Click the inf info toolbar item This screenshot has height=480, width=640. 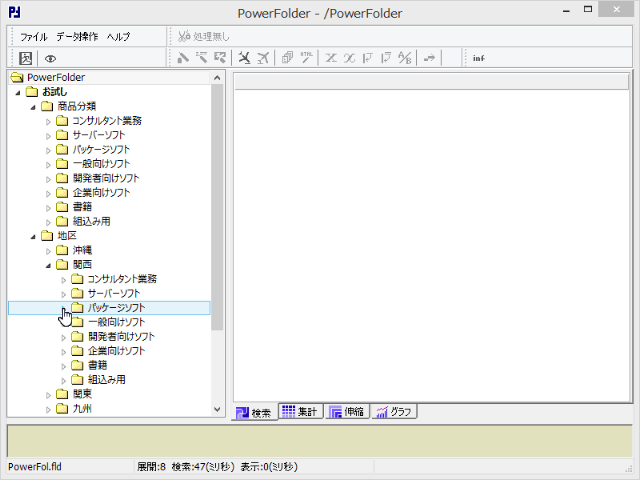(478, 58)
